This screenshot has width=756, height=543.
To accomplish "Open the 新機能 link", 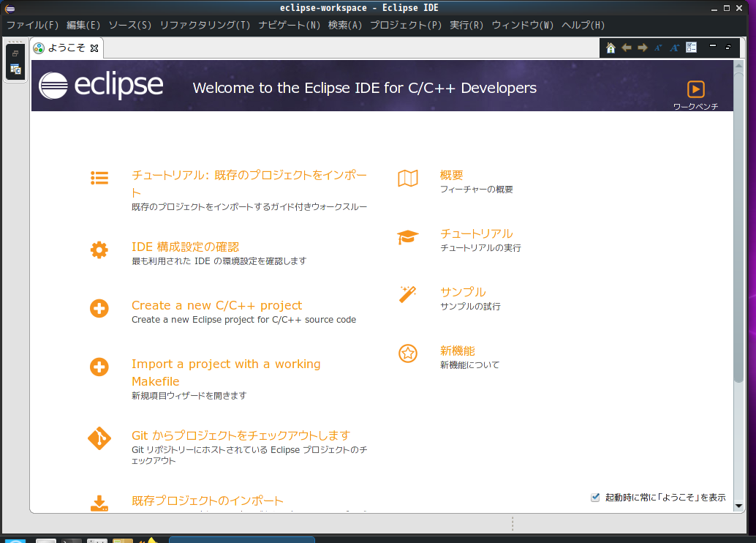I will click(457, 351).
